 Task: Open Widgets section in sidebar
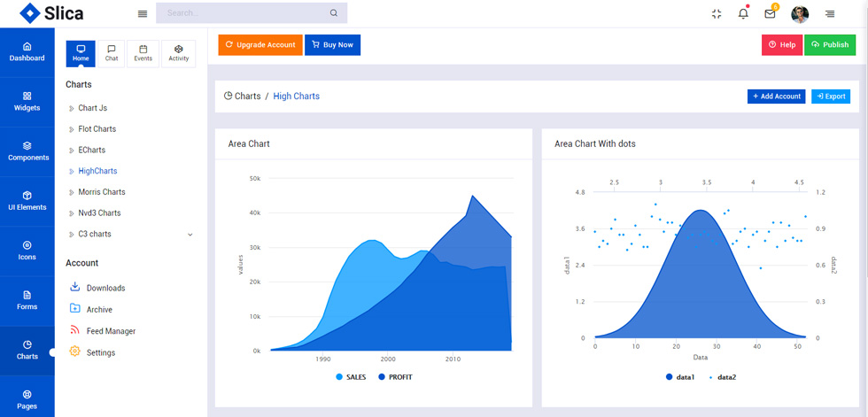pos(27,102)
